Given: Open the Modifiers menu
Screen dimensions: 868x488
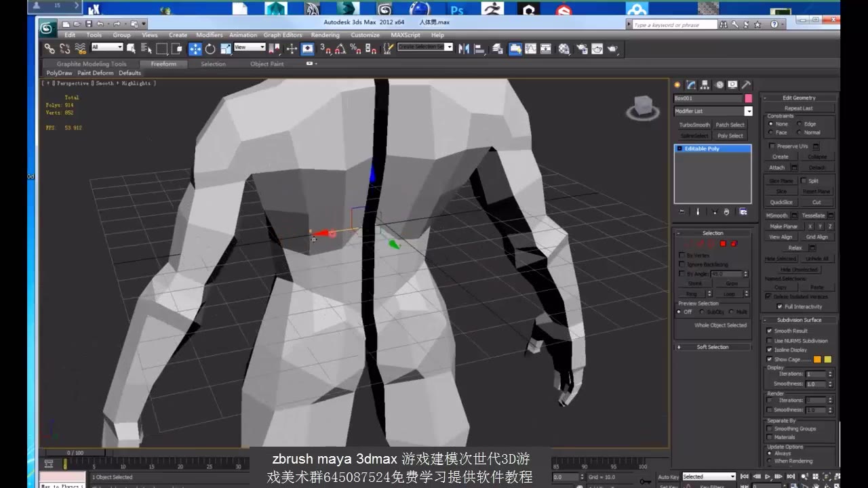Looking at the screenshot, I should point(209,35).
